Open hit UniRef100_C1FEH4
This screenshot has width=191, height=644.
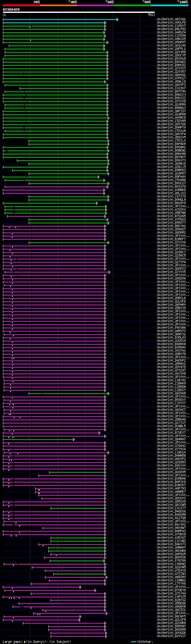tap(171, 36)
